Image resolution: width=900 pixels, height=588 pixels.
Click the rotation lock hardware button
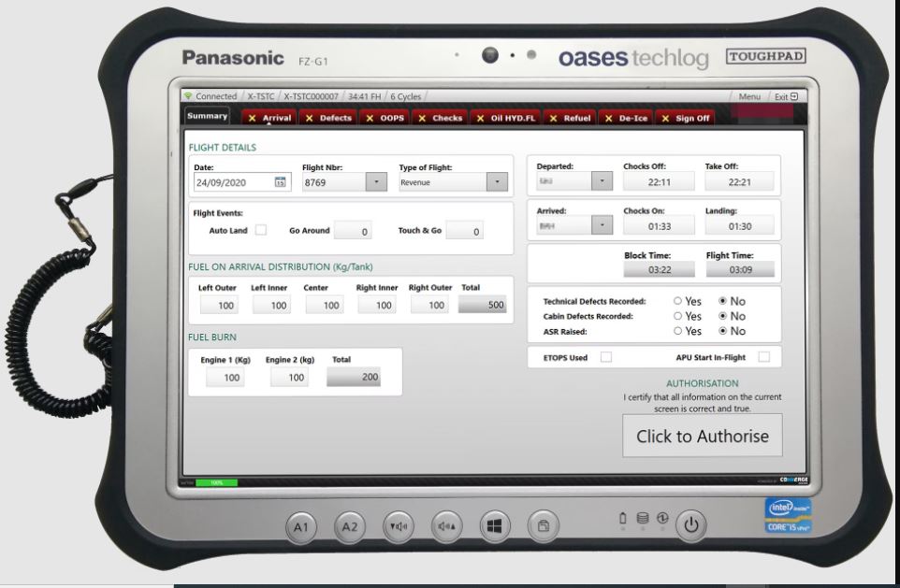[544, 525]
